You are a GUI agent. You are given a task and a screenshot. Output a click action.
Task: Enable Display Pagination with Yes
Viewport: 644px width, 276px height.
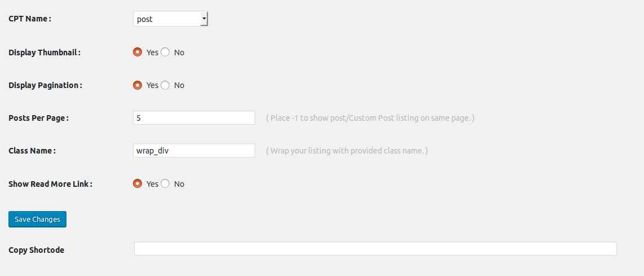click(x=137, y=85)
